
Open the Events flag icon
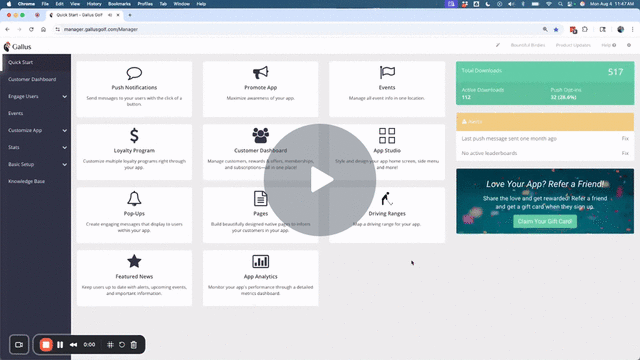point(387,73)
